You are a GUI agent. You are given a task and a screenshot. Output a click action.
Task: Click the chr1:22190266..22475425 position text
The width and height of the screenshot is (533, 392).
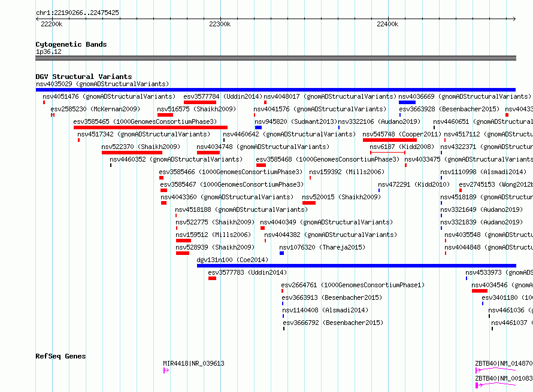77,13
